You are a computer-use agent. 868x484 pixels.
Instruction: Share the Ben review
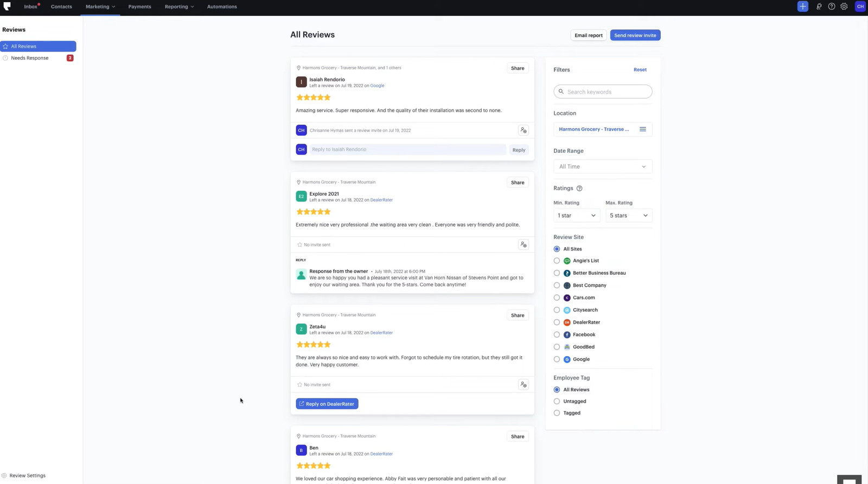pos(518,437)
